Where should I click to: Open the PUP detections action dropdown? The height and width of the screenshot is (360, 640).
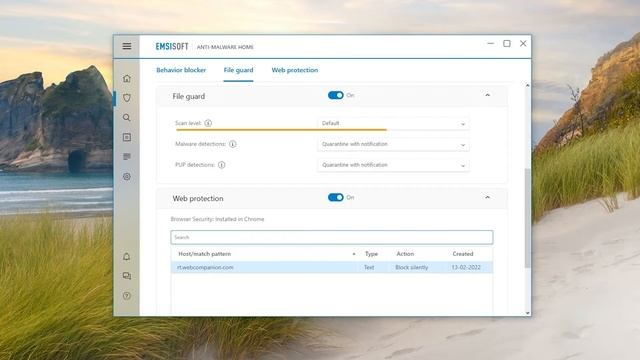coord(393,165)
